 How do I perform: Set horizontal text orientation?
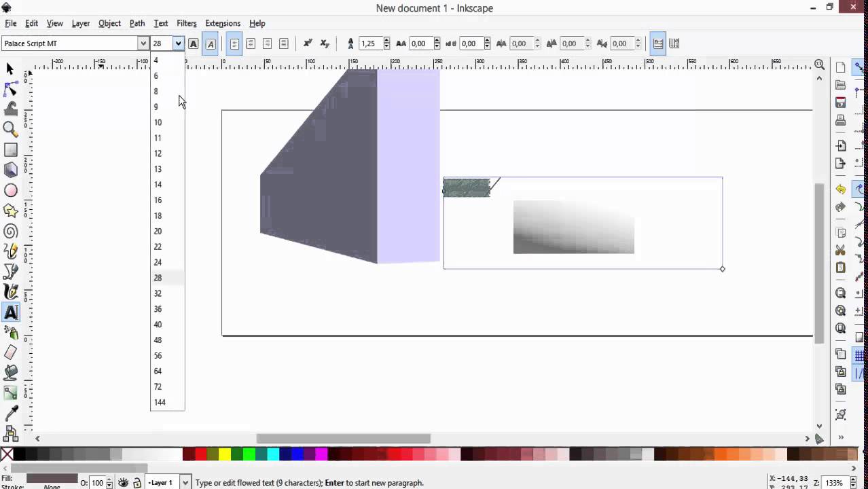coord(657,43)
